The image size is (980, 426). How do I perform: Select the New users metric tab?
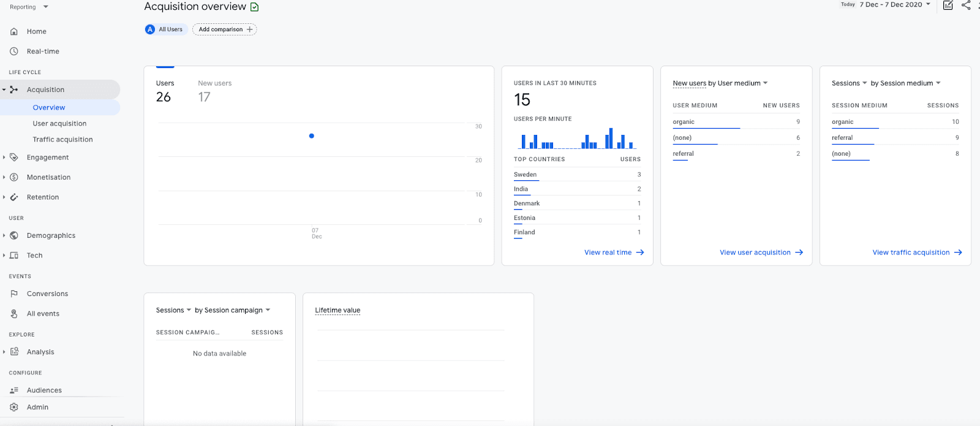pos(214,91)
